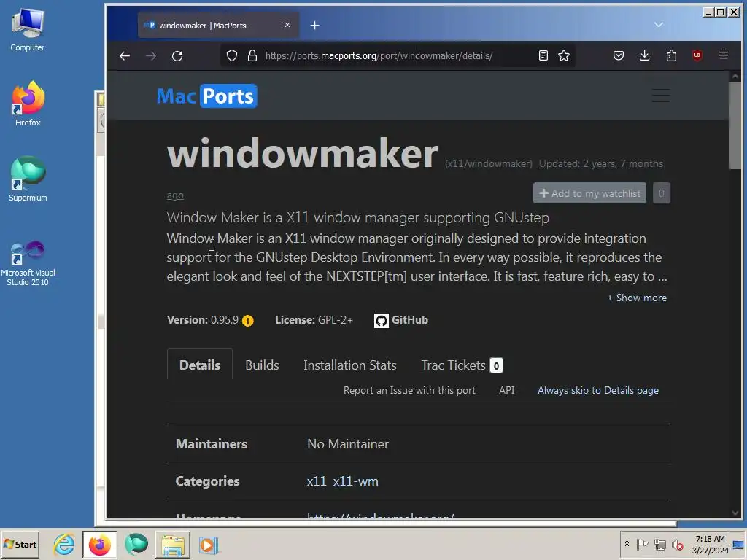Click the page vertical scrollbar thumb
This screenshot has width=747, height=560.
click(x=735, y=125)
